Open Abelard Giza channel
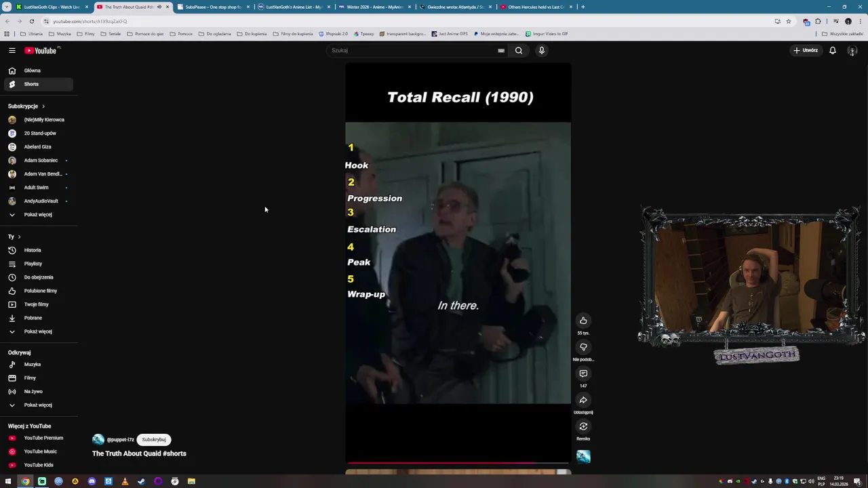 coord(38,147)
